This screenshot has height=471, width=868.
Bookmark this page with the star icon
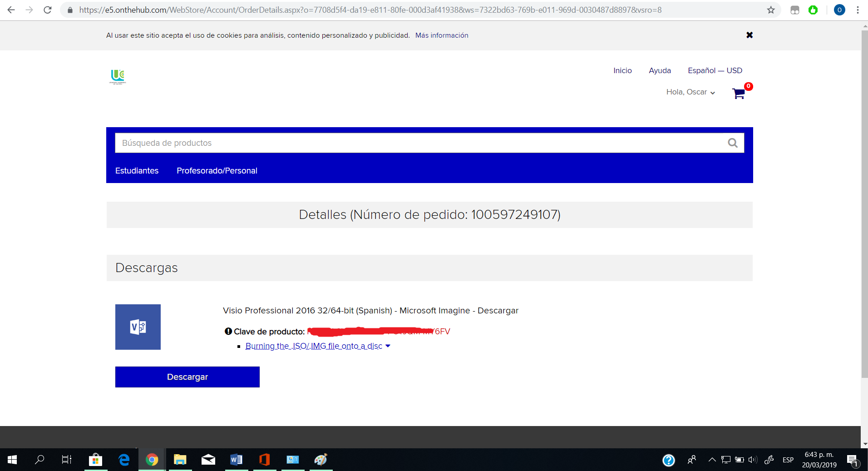point(771,10)
